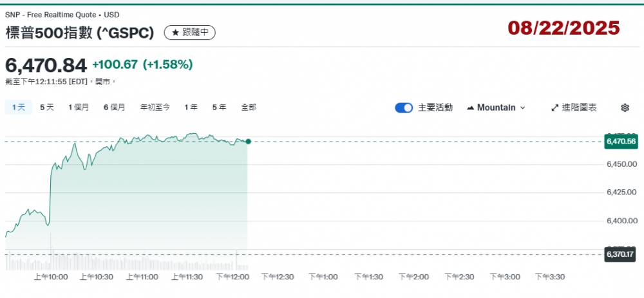This screenshot has width=644, height=298.
Task: Click the 跟隨中 following button
Action: (x=190, y=32)
